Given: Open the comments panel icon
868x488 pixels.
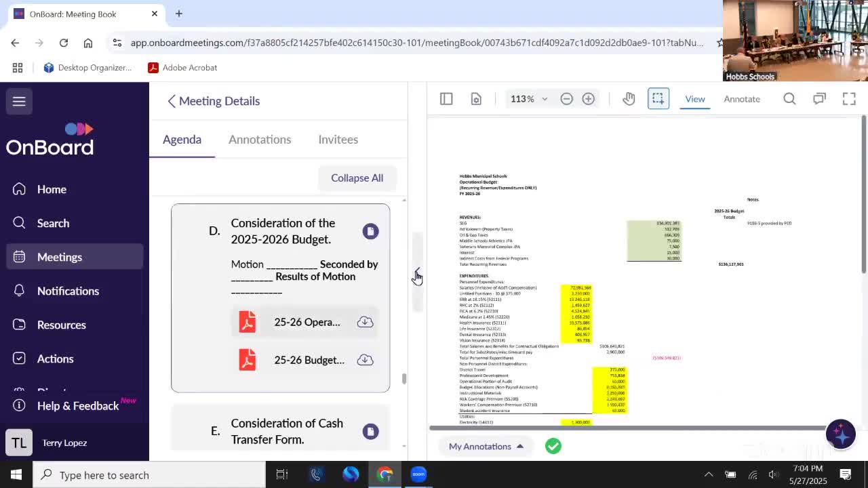Looking at the screenshot, I should (819, 99).
